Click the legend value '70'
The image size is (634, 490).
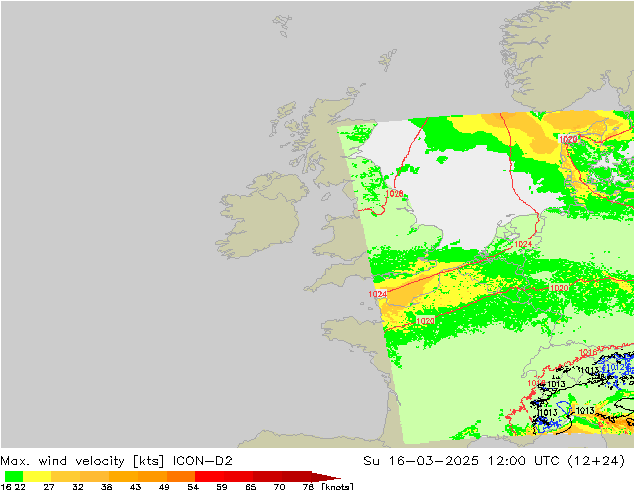tap(279, 487)
